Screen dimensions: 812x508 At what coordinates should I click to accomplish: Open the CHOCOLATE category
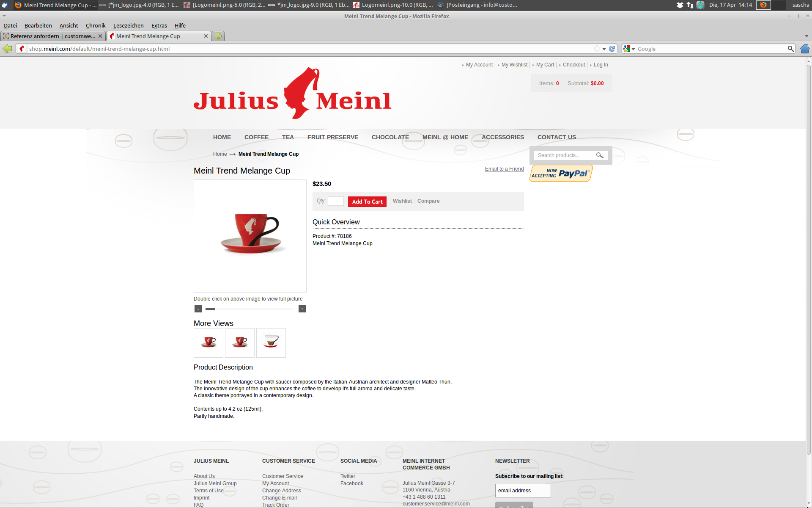click(x=390, y=137)
